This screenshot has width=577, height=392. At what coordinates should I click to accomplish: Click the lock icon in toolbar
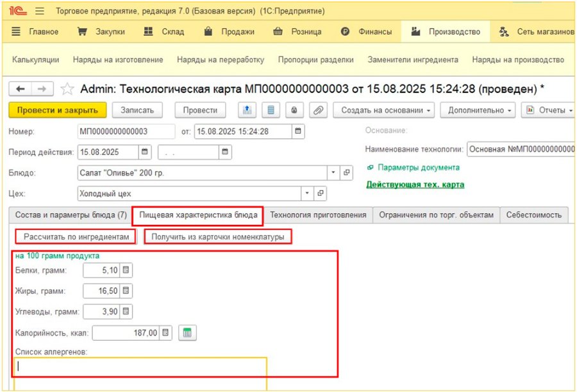294,110
